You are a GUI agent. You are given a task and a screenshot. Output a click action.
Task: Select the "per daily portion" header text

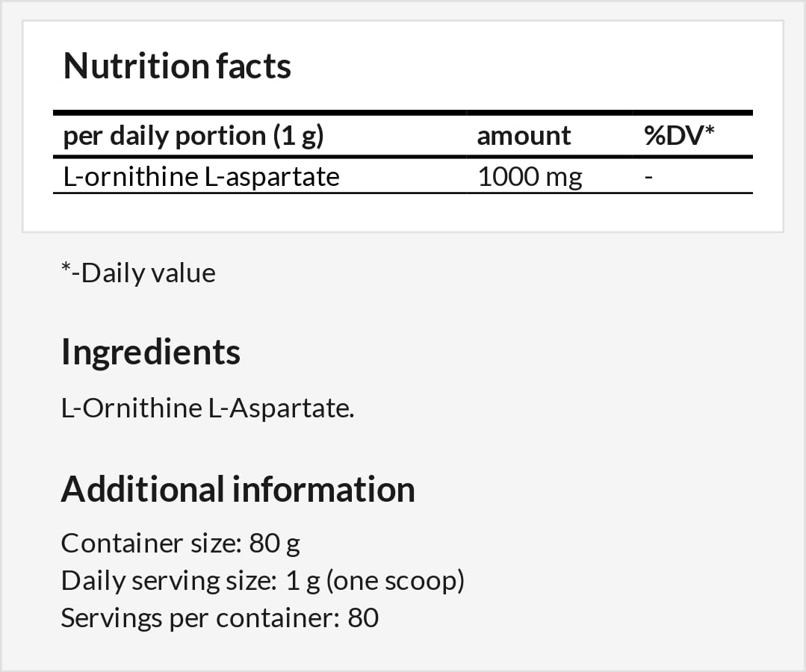tap(164, 136)
